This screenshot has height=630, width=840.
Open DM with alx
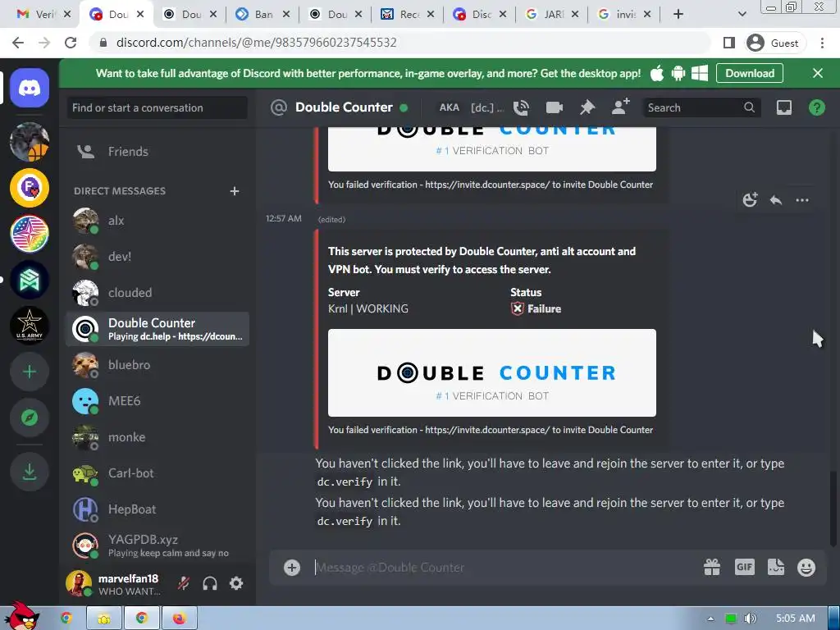tap(157, 221)
